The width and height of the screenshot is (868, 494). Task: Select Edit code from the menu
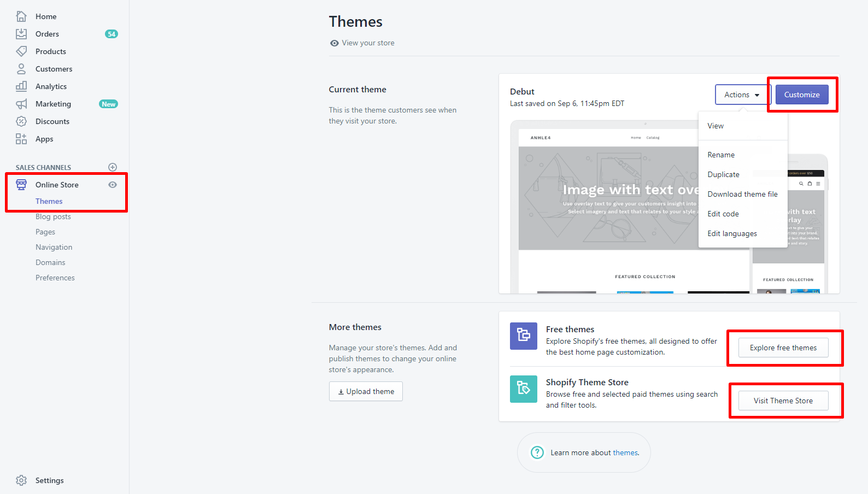click(x=743, y=214)
